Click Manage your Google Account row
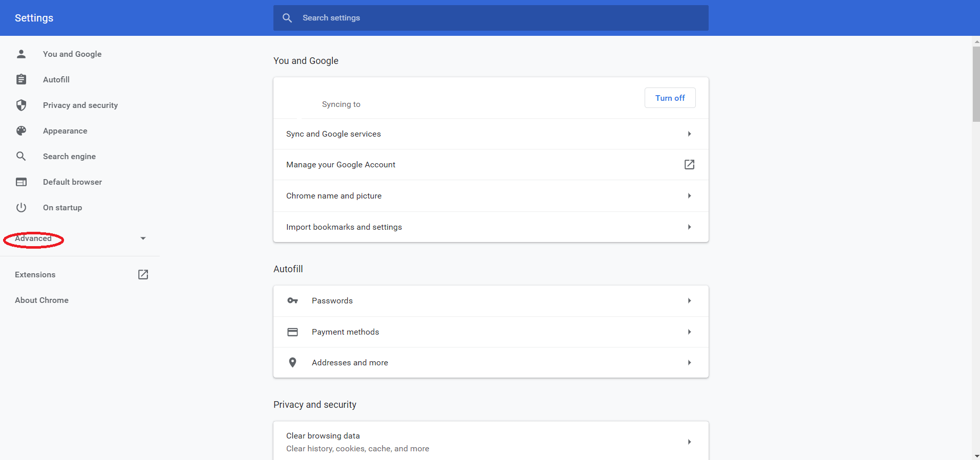Image resolution: width=980 pixels, height=460 pixels. pyautogui.click(x=491, y=165)
